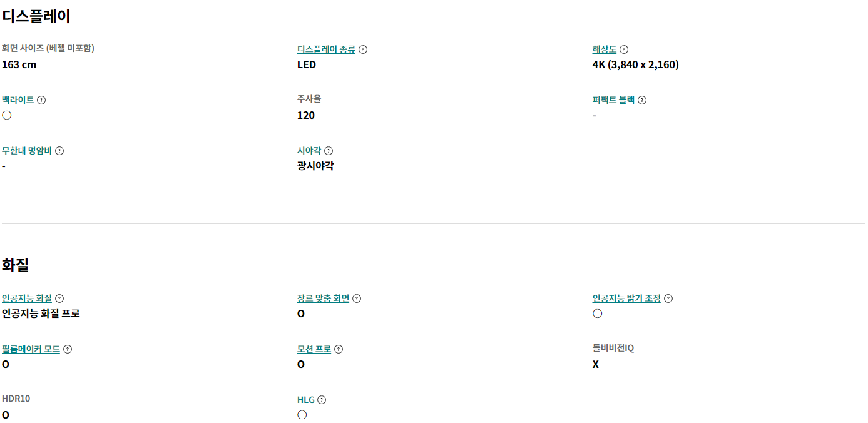The image size is (868, 423).
Task: Open the 인공지능 화질 link
Action: click(27, 298)
